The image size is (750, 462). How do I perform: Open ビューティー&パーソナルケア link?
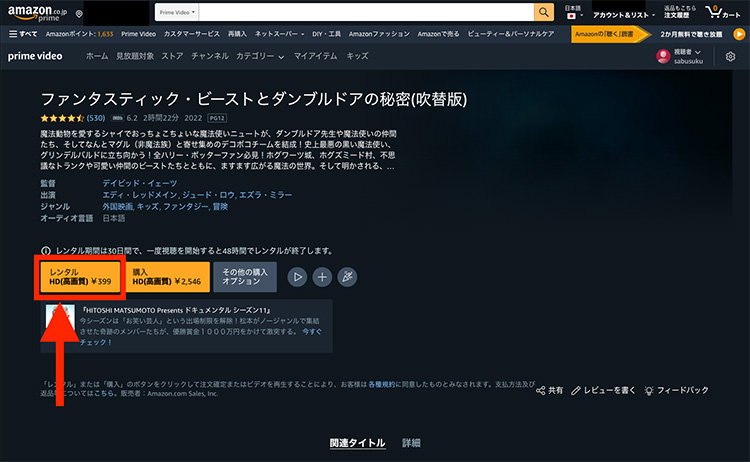point(511,34)
